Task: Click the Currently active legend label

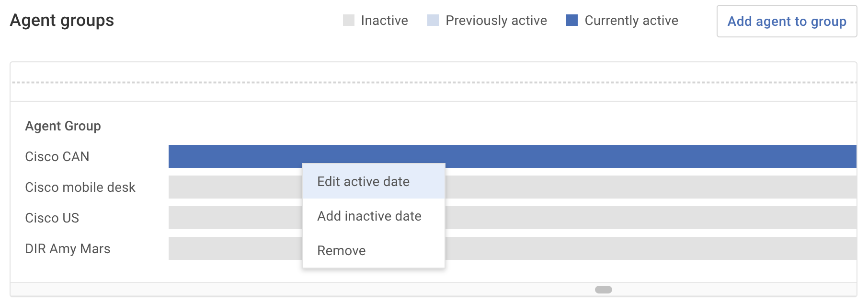Action: [630, 20]
